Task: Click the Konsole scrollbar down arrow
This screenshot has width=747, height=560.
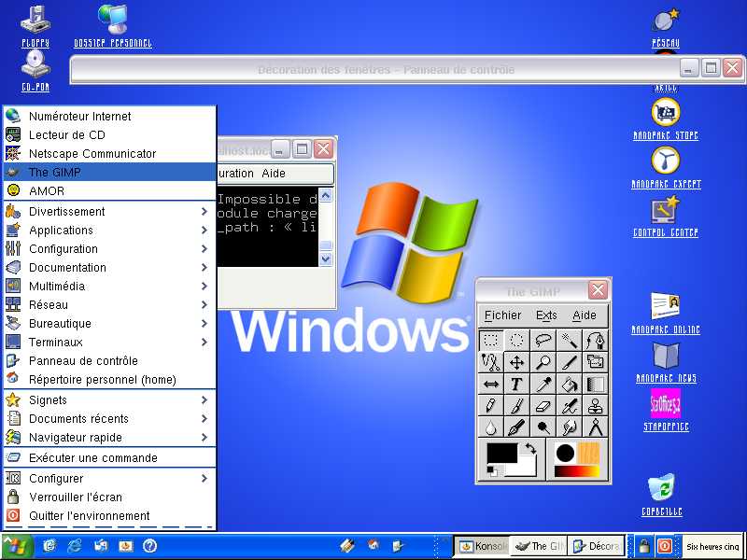Action: point(325,259)
